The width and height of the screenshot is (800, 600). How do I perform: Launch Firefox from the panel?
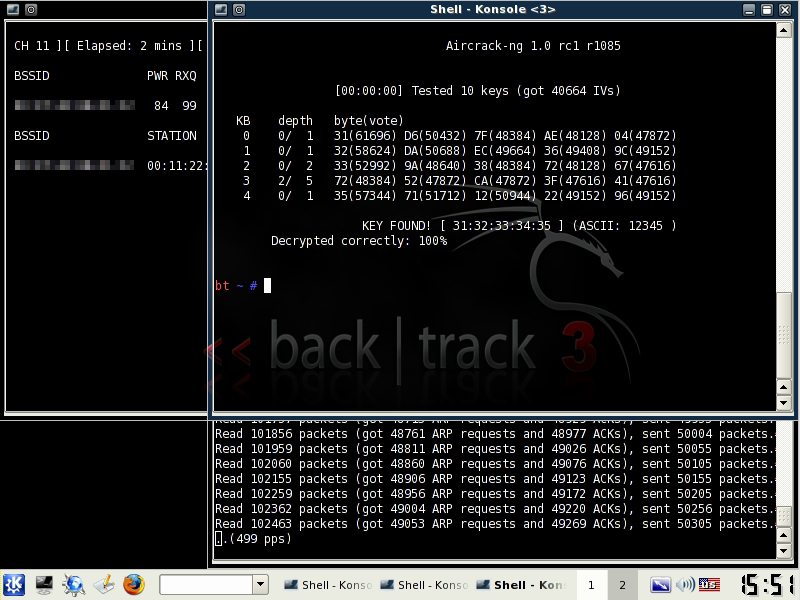coord(134,585)
